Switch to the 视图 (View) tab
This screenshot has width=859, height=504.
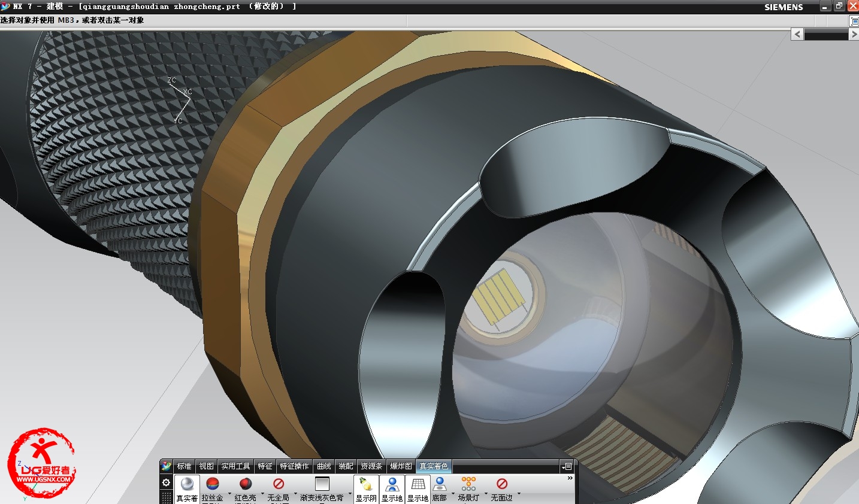click(x=206, y=466)
